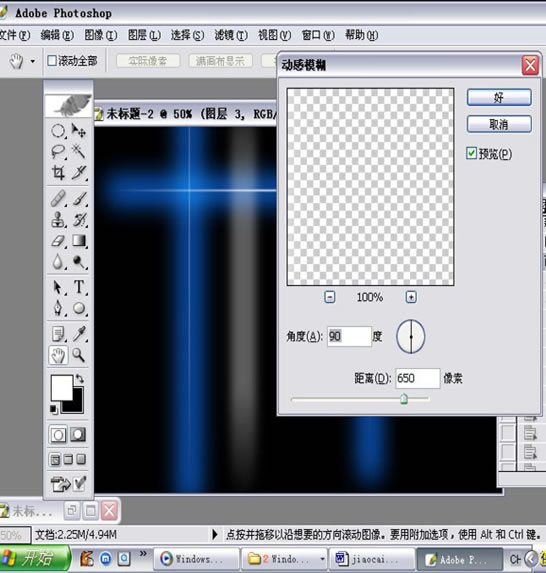
Task: Select the Move tool
Action: pyautogui.click(x=79, y=130)
